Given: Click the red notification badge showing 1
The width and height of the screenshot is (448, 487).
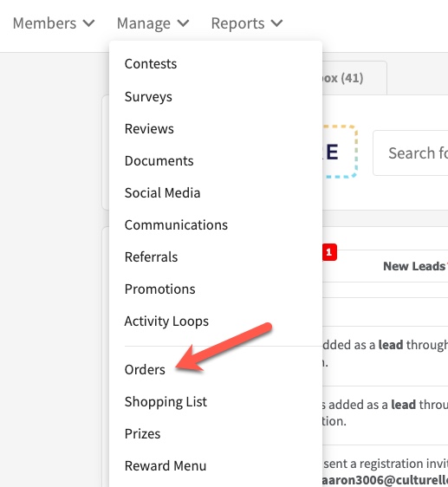Looking at the screenshot, I should pos(329,252).
